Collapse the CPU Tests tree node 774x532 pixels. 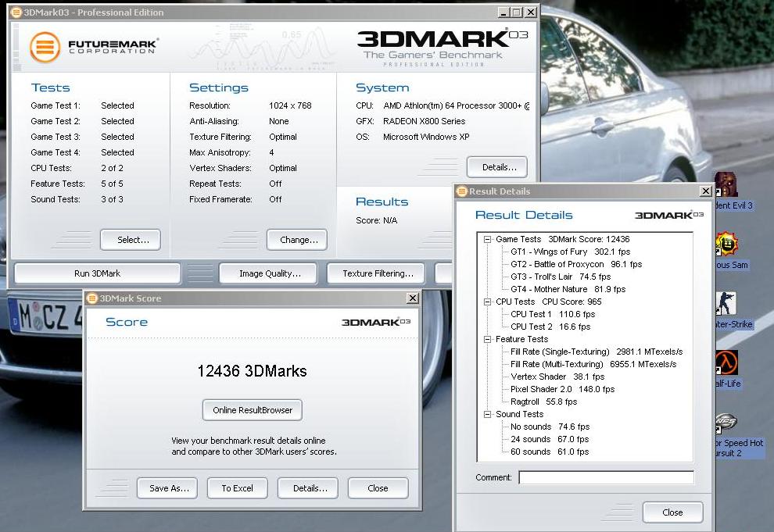[x=487, y=302]
